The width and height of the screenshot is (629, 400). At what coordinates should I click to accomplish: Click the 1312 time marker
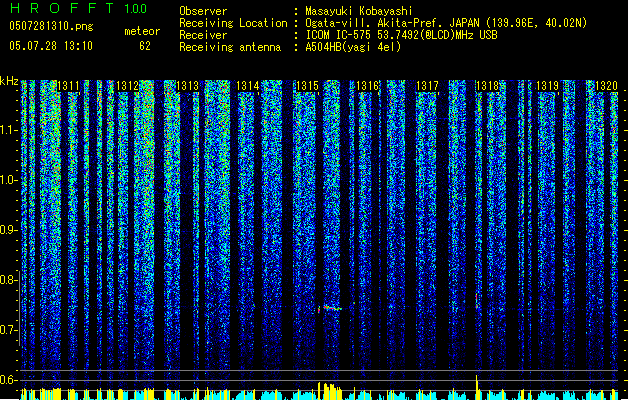click(x=127, y=86)
